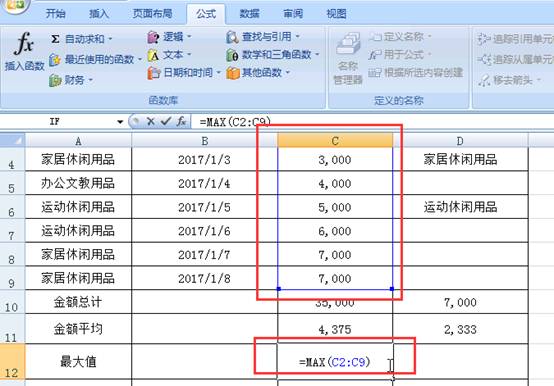
Task: Open the Math and Trig (数学和三角函数) icon
Action: [232, 55]
